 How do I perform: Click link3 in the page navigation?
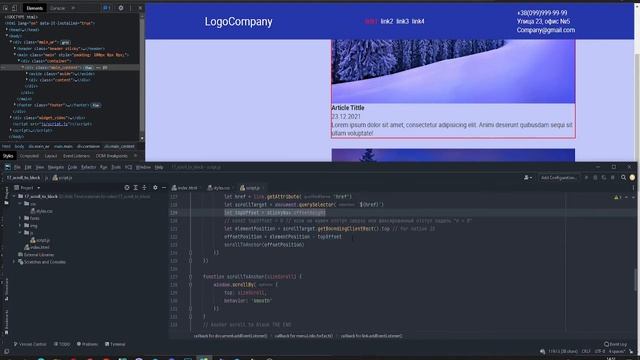402,21
